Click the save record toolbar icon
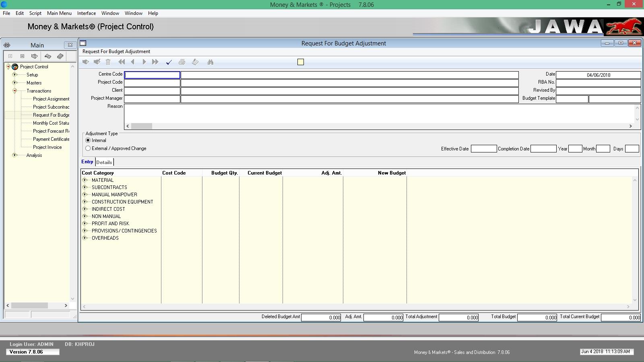This screenshot has width=644, height=362. coord(97,62)
